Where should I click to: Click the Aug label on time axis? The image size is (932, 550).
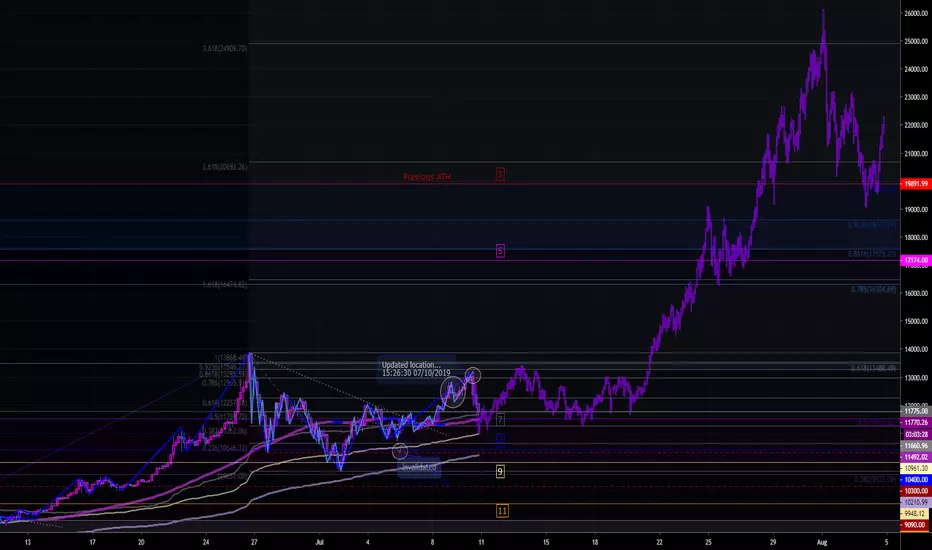pyautogui.click(x=822, y=542)
